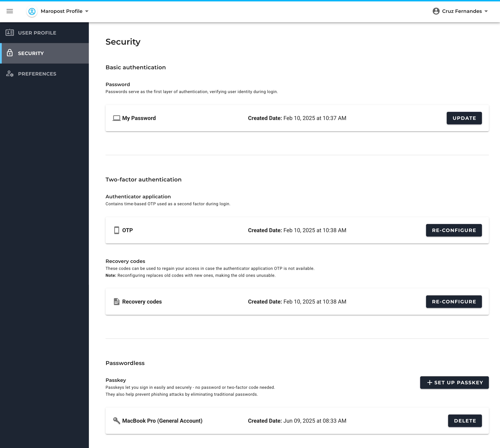Image resolution: width=500 pixels, height=448 pixels.
Task: Click the User Profile ID card icon
Action: tap(10, 32)
